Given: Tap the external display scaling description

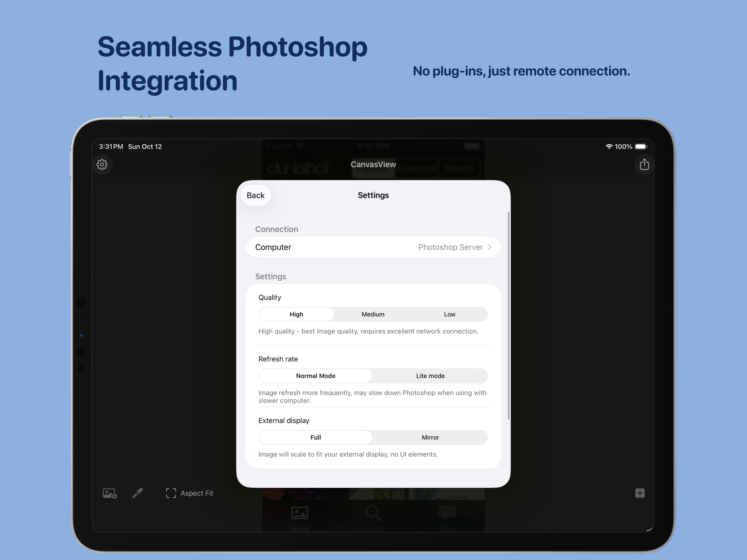Looking at the screenshot, I should click(348, 454).
